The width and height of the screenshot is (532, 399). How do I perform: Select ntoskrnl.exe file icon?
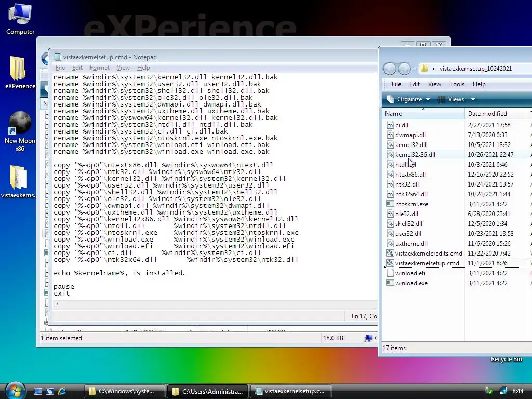[390, 204]
